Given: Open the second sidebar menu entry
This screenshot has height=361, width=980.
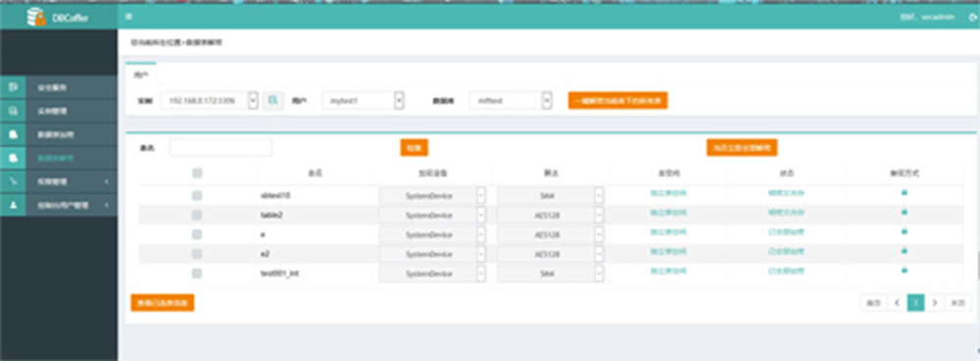Looking at the screenshot, I should pos(59,112).
